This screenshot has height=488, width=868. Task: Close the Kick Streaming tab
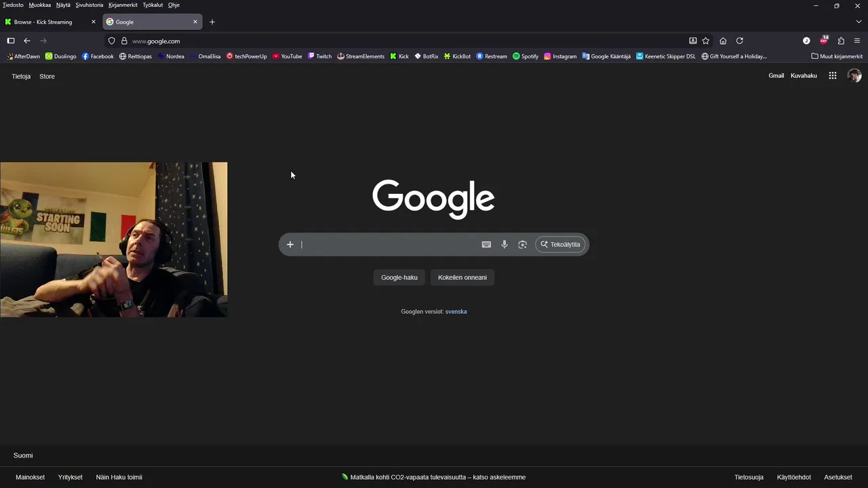[x=94, y=22]
